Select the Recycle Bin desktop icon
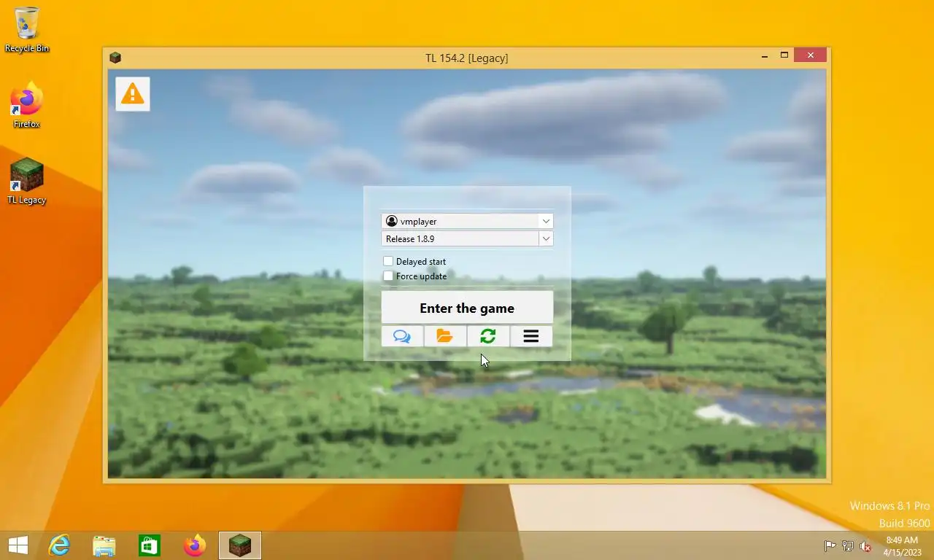Viewport: 934px width, 560px height. (27, 30)
